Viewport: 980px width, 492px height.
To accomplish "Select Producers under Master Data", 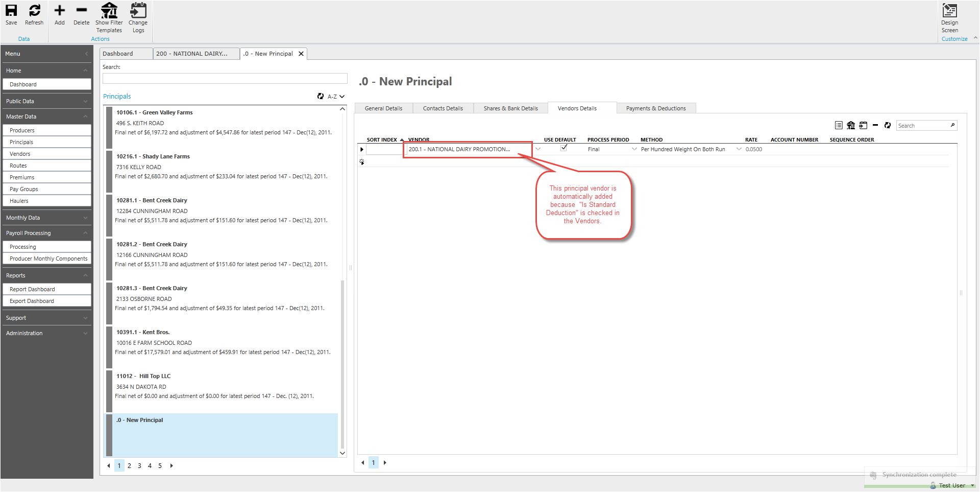I will point(46,130).
